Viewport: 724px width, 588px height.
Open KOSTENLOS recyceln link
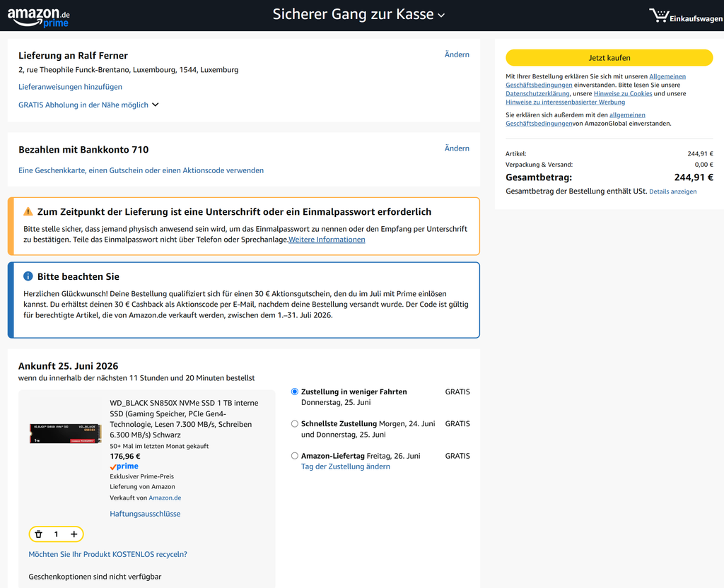pyautogui.click(x=107, y=554)
